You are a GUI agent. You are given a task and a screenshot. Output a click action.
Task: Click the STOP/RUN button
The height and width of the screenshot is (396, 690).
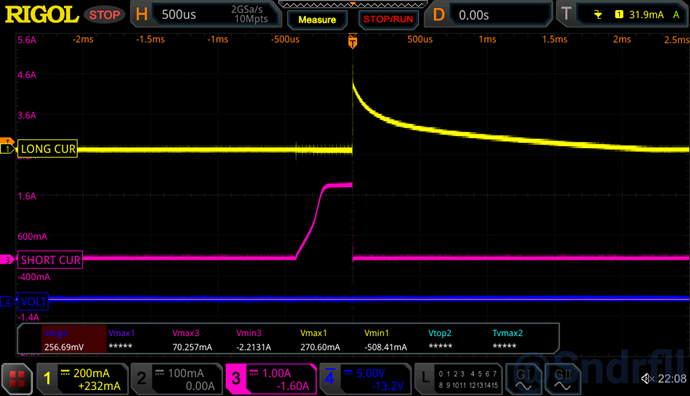388,19
